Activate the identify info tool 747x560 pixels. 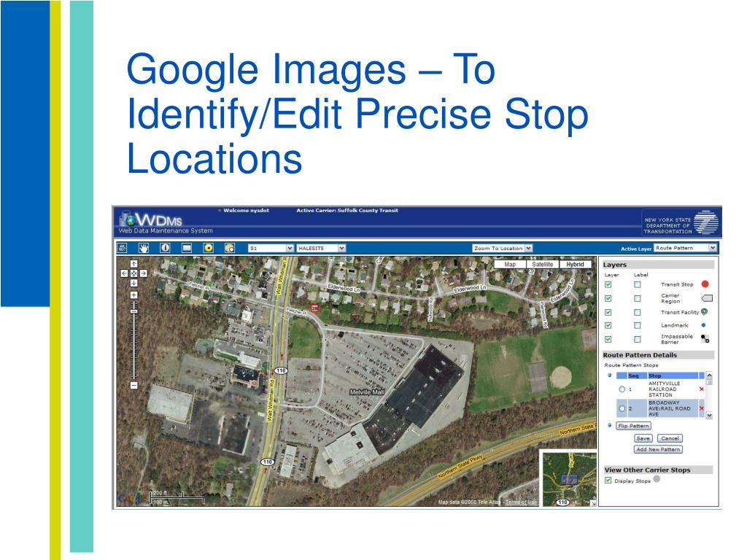(165, 248)
